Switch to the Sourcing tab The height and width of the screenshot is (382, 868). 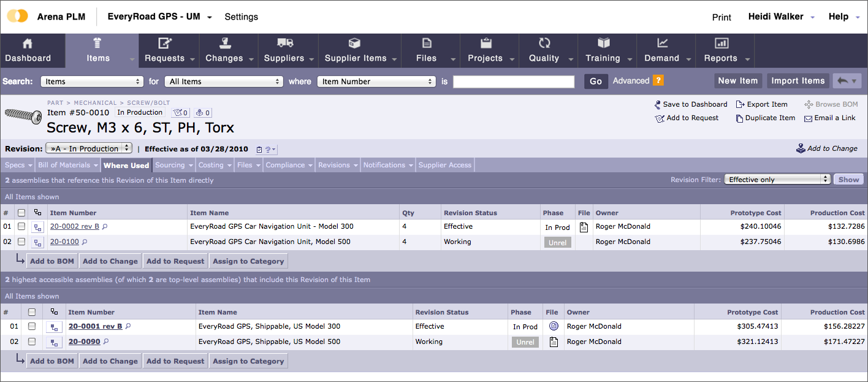tap(170, 165)
